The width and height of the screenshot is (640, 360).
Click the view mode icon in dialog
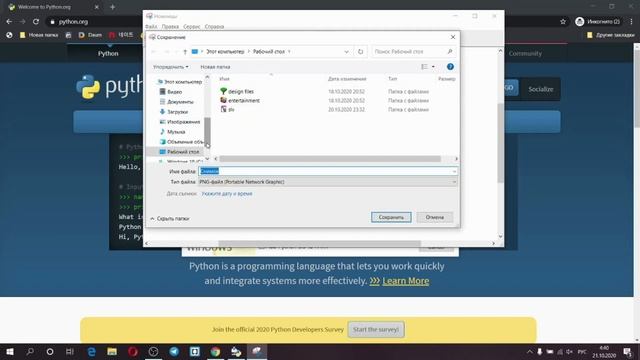(424, 67)
